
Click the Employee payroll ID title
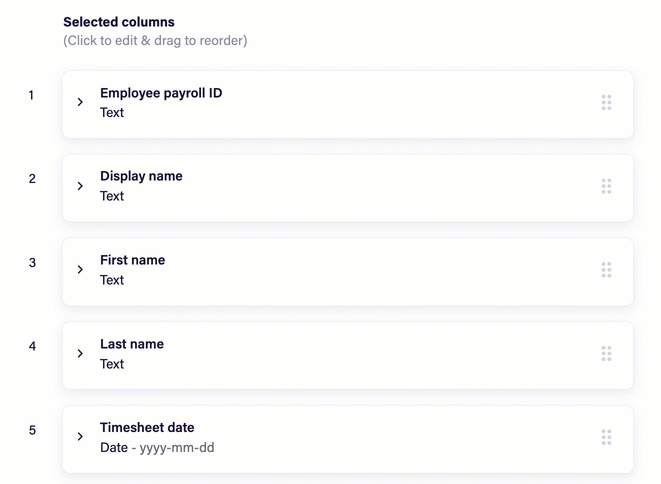point(161,93)
